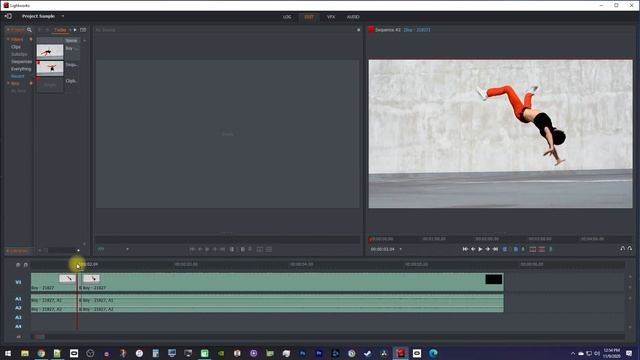Select the Subclips filter
This screenshot has height=360, width=640.
click(19, 54)
